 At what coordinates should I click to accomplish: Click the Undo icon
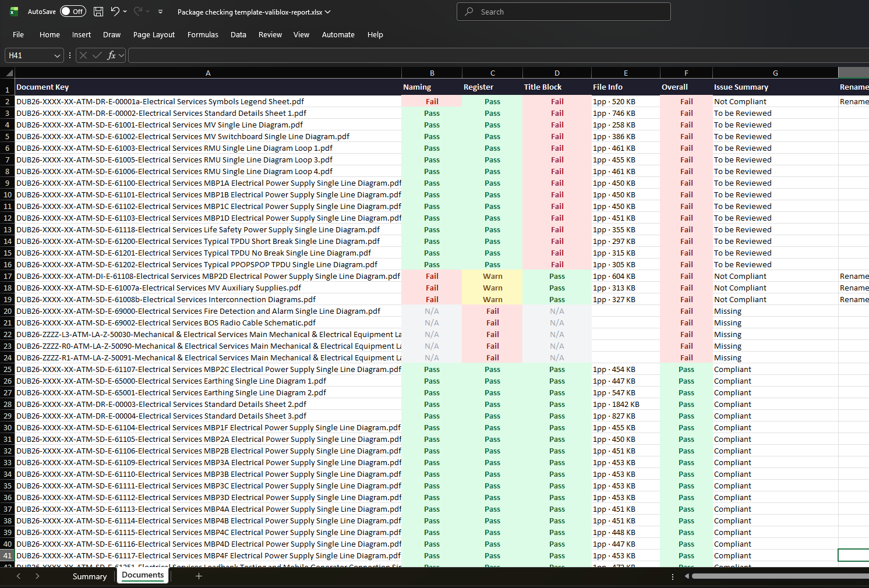point(115,11)
